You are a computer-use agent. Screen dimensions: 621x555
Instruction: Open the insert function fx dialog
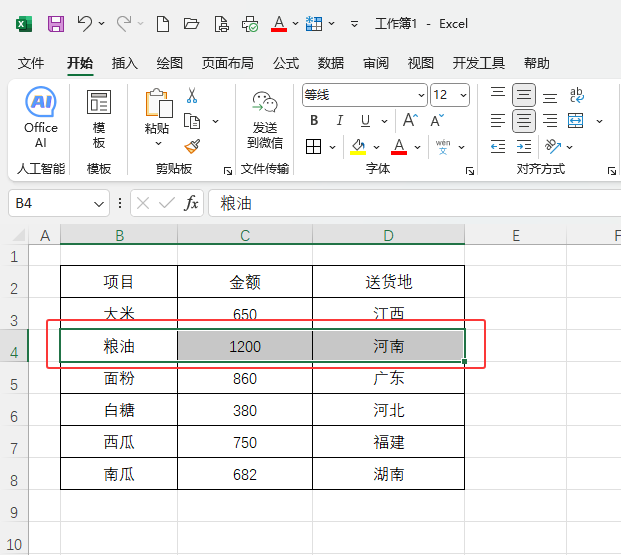[191, 203]
